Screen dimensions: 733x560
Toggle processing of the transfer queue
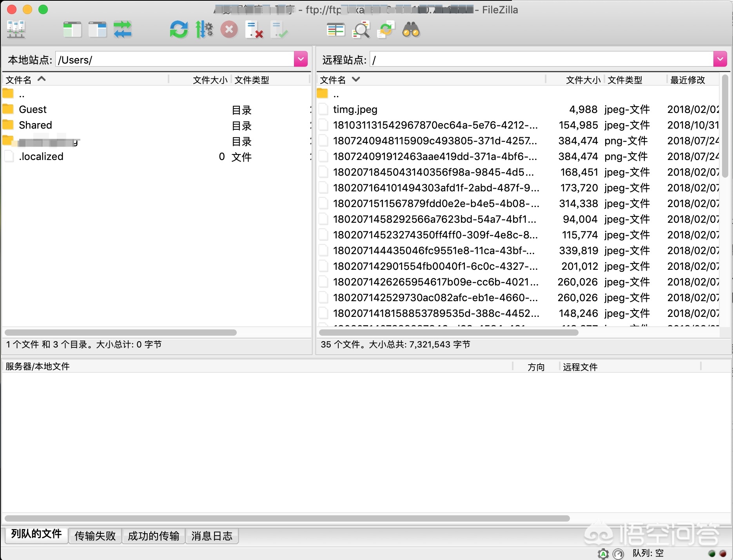[x=204, y=30]
